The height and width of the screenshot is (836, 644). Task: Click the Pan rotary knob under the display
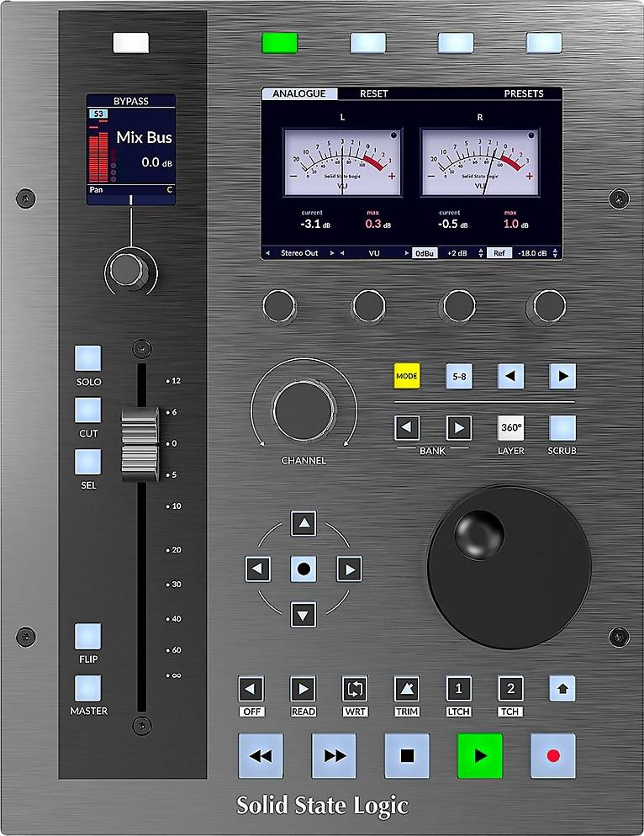tap(128, 270)
